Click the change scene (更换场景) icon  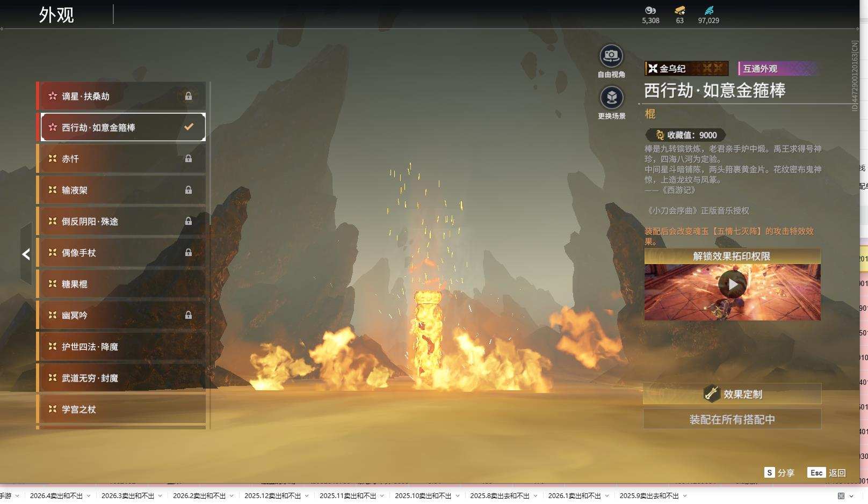point(611,98)
